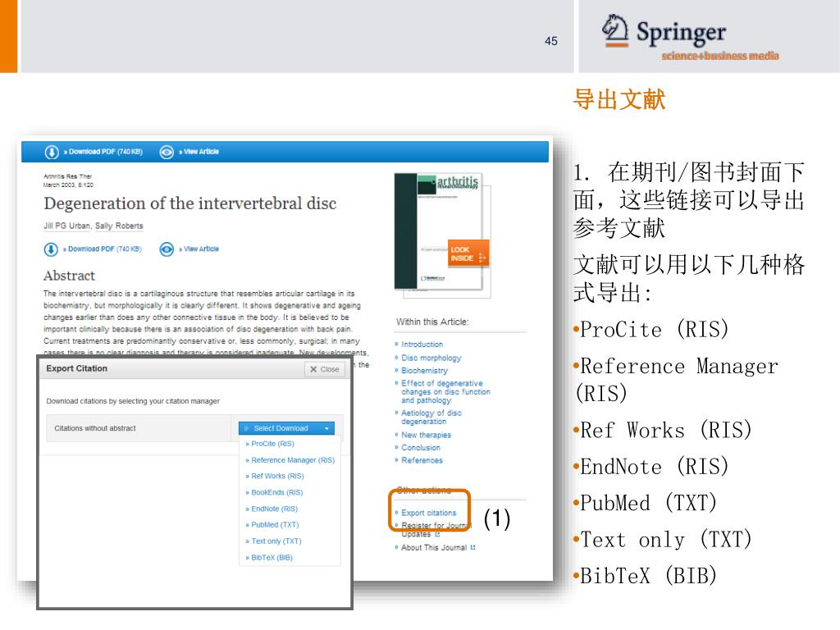This screenshot has width=840, height=630.
Task: Click the download icon below the author names
Action: tap(51, 249)
